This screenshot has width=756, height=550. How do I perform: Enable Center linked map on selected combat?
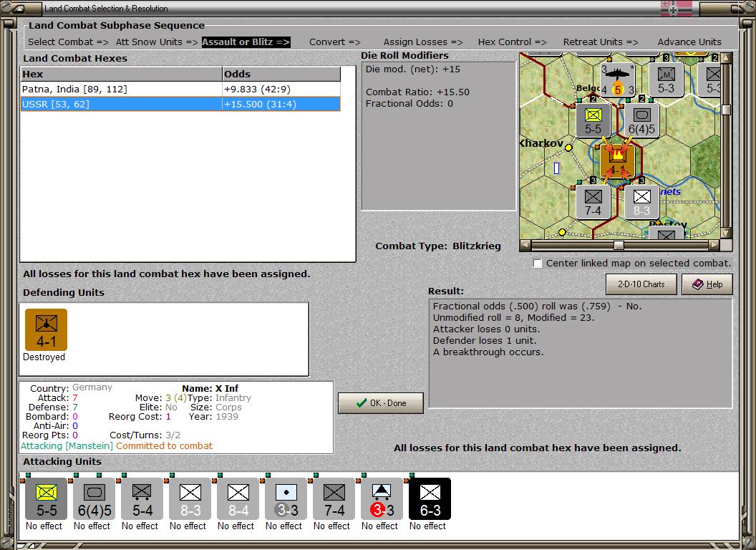pos(538,264)
